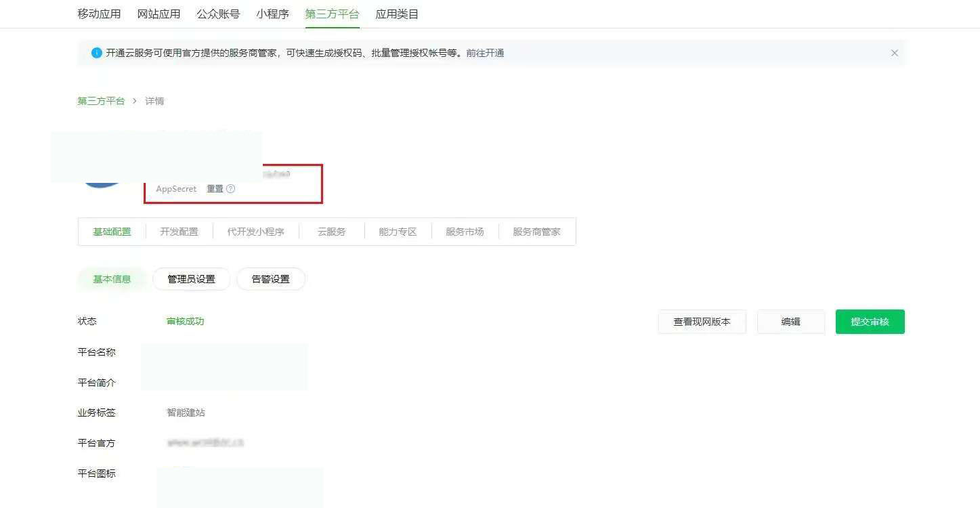The image size is (980, 508).
Task: Close the cloud service notification banner
Action: coord(894,53)
